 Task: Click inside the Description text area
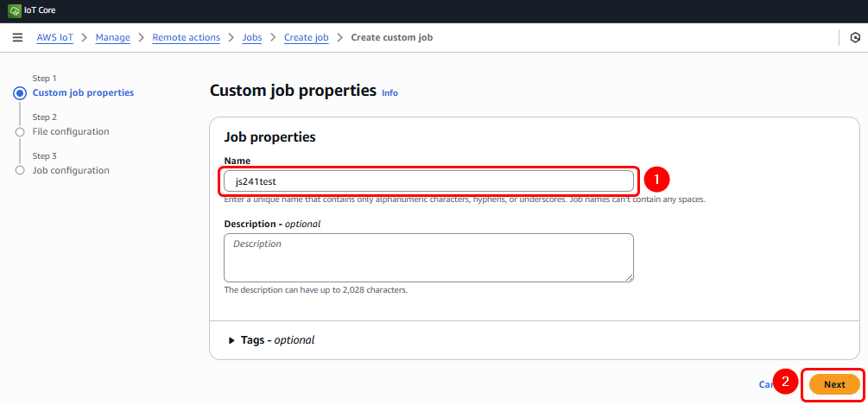pos(428,257)
